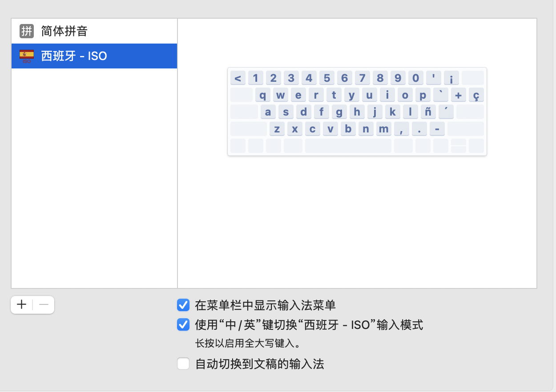The image size is (556, 392).
Task: Click the z key on keyboard preview
Action: [x=277, y=129]
